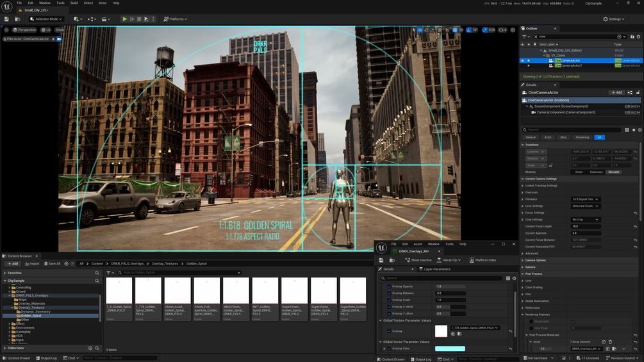
Task: Reset Overlay Color to its default value
Action: coord(511,349)
